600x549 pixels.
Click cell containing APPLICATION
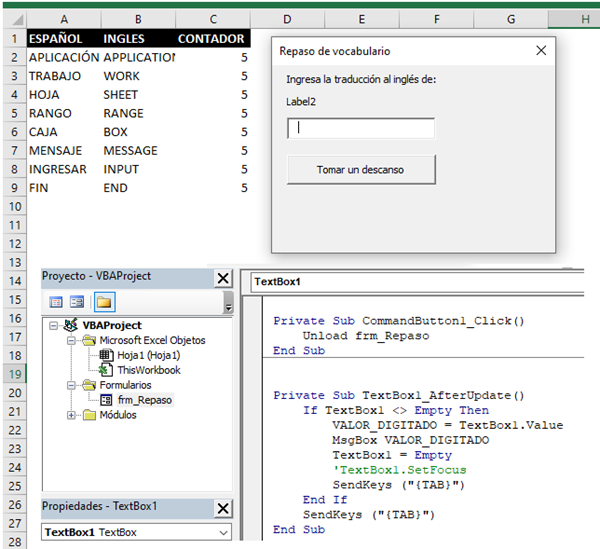[x=139, y=57]
